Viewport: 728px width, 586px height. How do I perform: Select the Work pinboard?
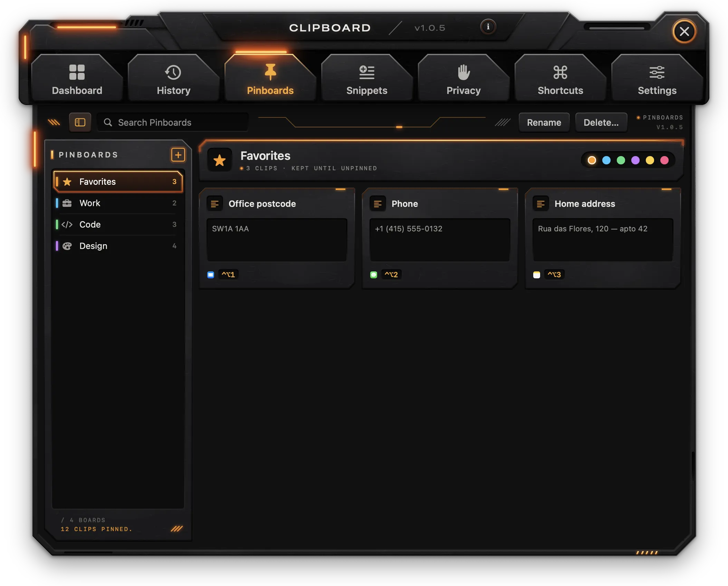(x=118, y=203)
